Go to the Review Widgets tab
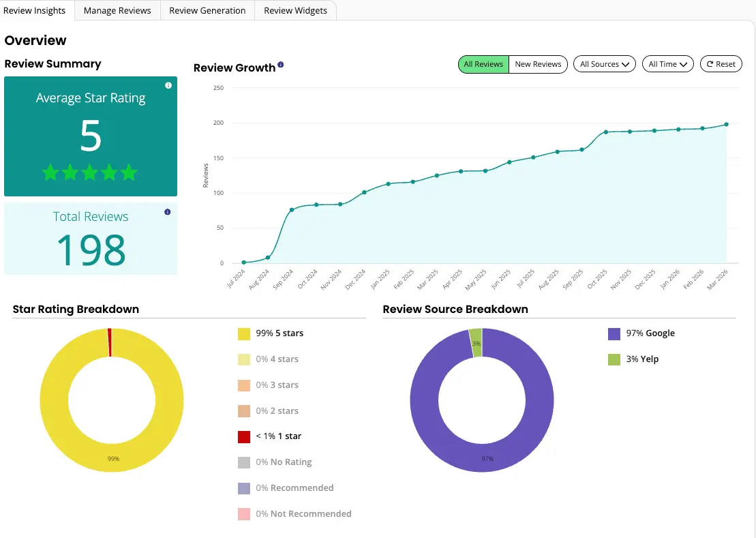Viewport: 756px width, 538px height. (x=295, y=10)
